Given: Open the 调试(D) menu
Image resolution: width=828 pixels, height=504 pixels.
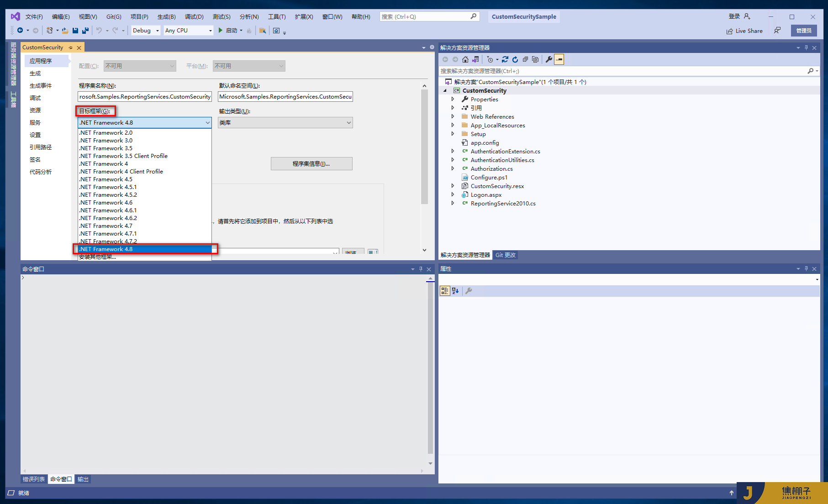Looking at the screenshot, I should [x=194, y=17].
